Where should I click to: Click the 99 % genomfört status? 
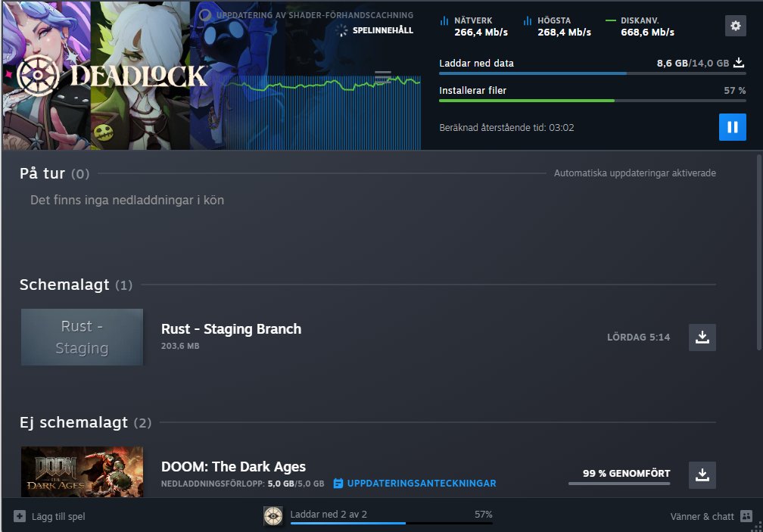626,473
